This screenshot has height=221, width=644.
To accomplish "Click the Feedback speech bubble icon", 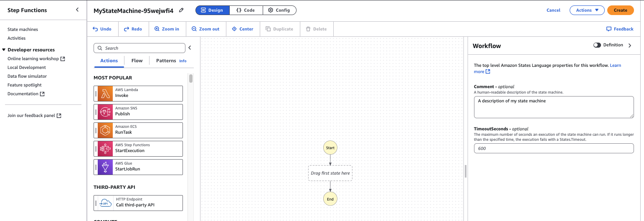I will [x=609, y=29].
